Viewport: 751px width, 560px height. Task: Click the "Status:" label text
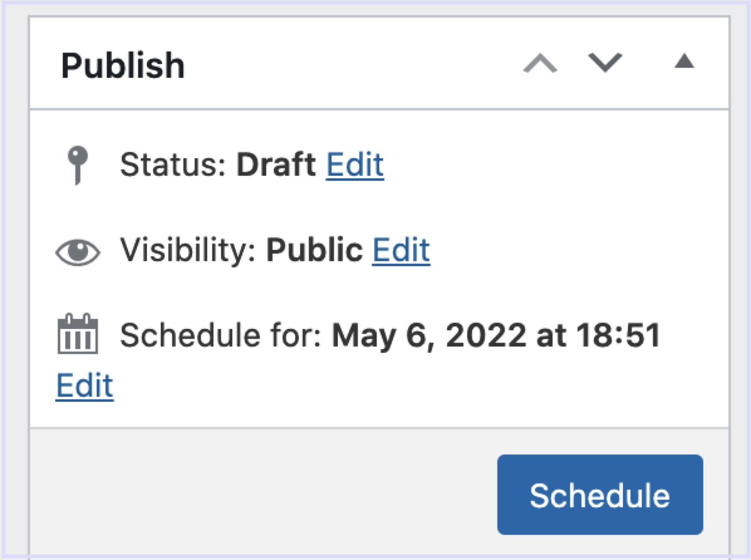173,164
